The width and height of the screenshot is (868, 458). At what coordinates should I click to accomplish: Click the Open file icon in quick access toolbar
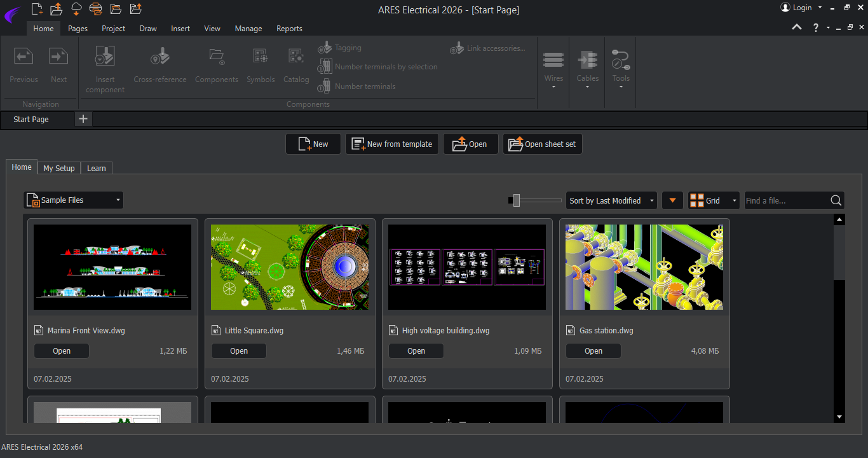pyautogui.click(x=56, y=8)
